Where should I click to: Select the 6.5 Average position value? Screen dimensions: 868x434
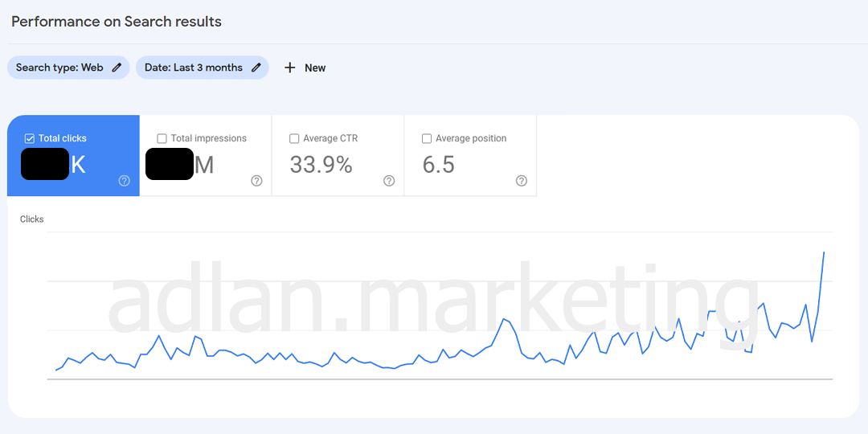(x=439, y=165)
